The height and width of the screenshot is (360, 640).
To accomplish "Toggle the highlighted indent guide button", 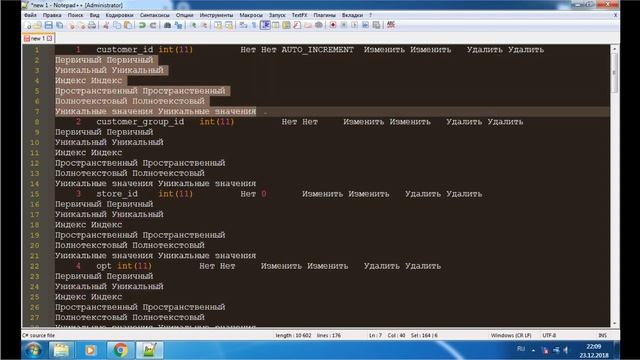I will [x=265, y=25].
